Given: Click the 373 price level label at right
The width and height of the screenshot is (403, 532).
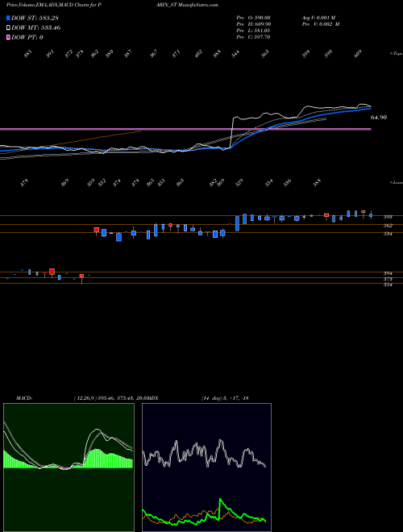Looking at the screenshot, I should 388,279.
